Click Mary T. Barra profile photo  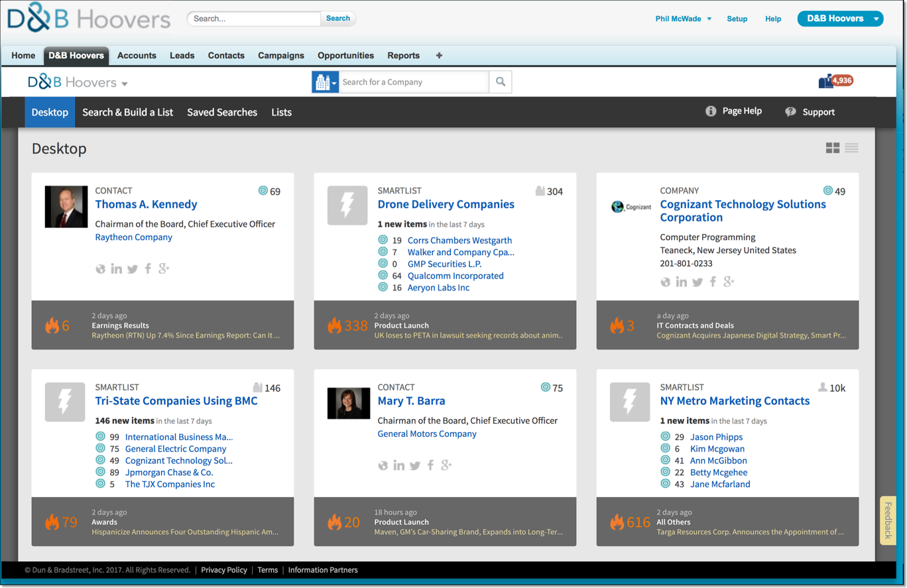click(x=349, y=403)
